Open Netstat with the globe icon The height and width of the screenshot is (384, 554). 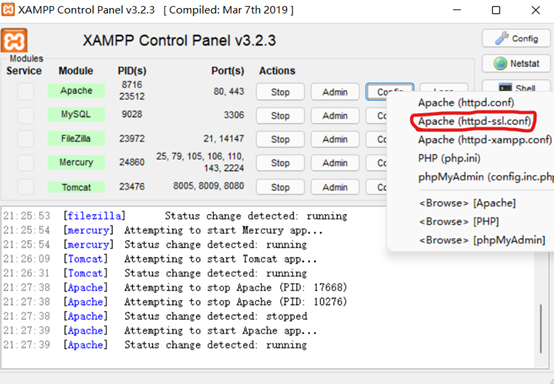pyautogui.click(x=516, y=64)
